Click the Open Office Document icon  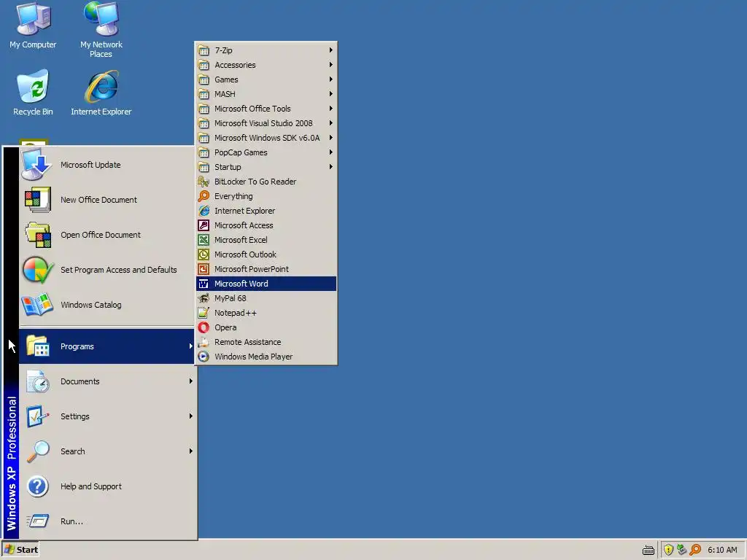point(37,235)
